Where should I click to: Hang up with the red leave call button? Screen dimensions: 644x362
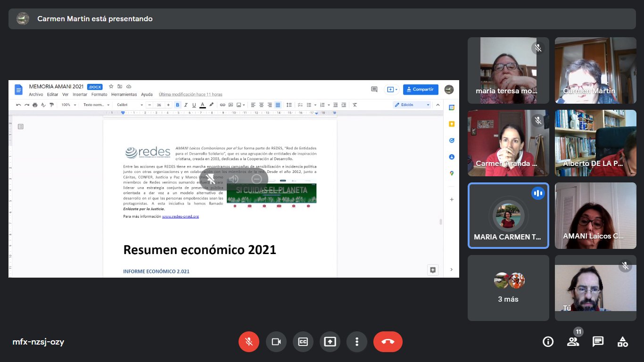coord(388,342)
